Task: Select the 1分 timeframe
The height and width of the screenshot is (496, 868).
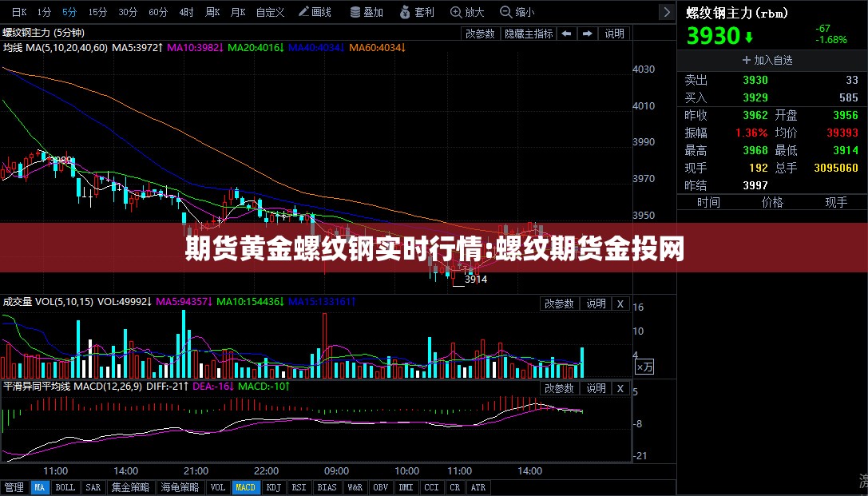Action: point(44,12)
